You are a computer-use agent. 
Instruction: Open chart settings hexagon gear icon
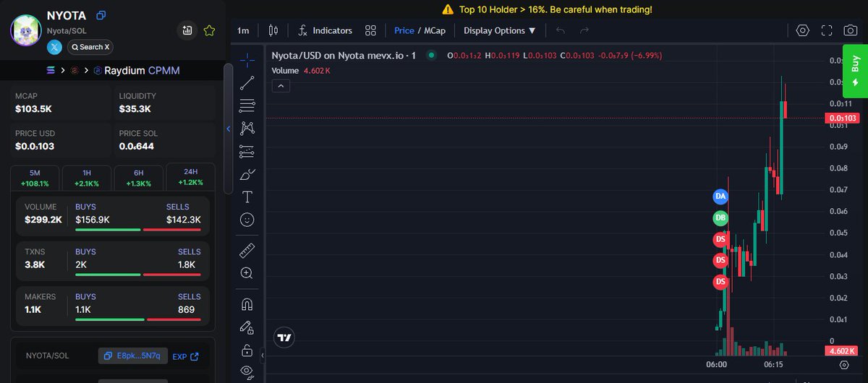(x=802, y=30)
